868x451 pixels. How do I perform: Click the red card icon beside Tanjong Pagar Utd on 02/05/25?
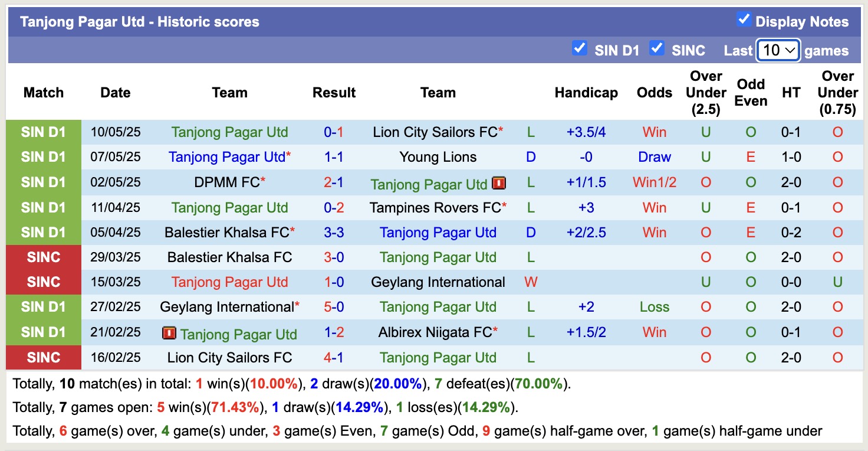coord(499,183)
